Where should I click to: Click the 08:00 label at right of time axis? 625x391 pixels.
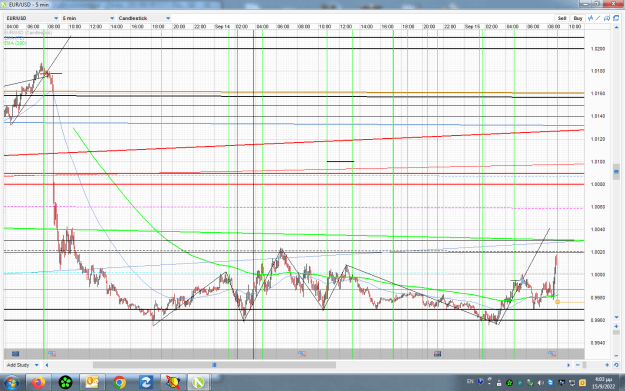[554, 27]
